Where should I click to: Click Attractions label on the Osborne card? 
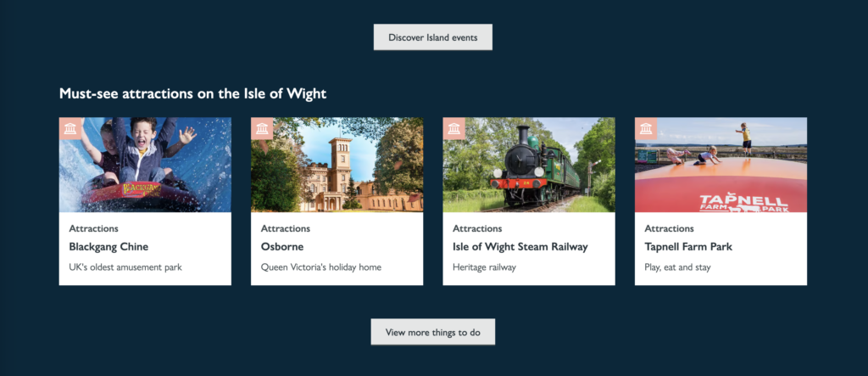coord(286,228)
